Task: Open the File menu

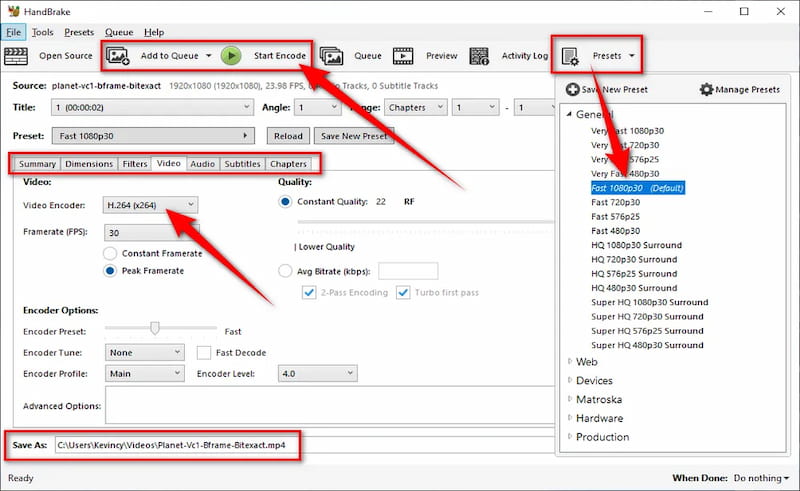Action: [13, 32]
